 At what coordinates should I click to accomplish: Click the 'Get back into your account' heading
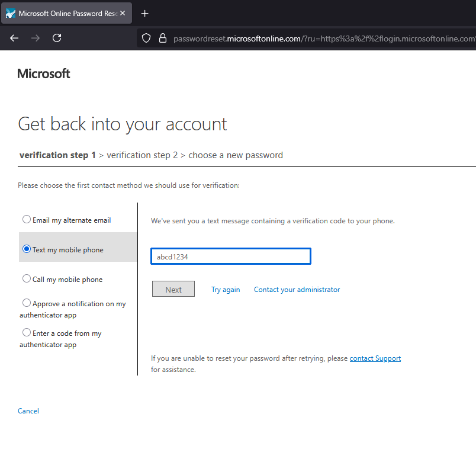tap(123, 124)
